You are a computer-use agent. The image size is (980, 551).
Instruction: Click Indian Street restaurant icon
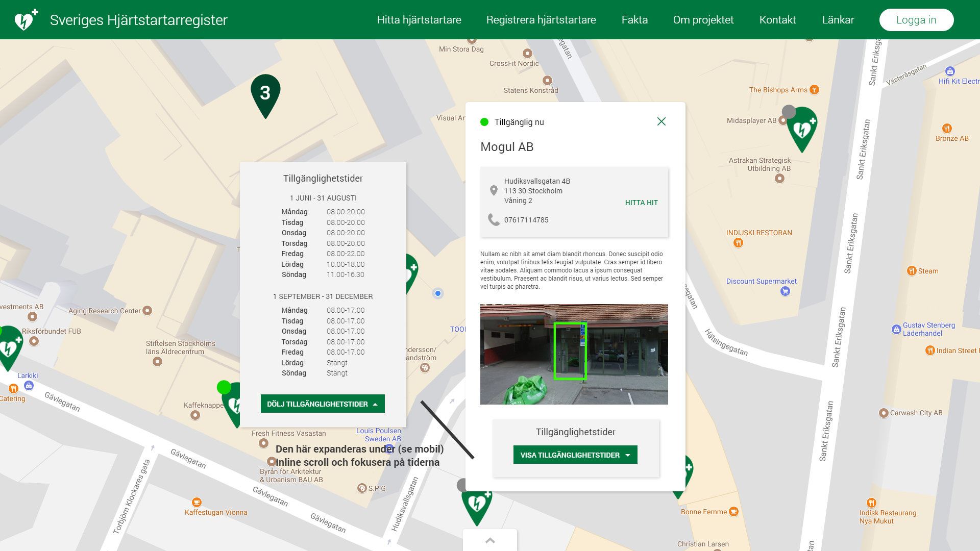pyautogui.click(x=930, y=350)
